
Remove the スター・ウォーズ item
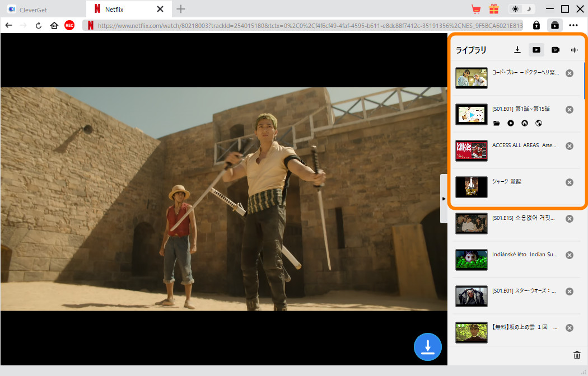pos(570,292)
